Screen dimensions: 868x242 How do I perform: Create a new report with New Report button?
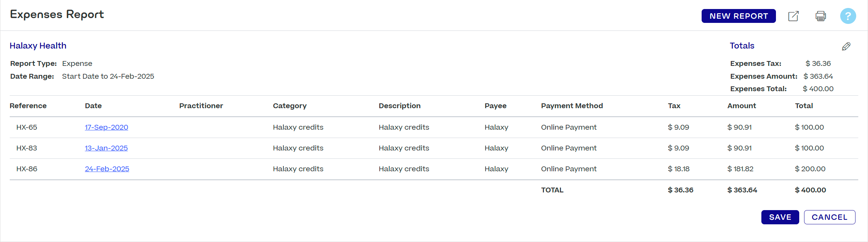click(738, 16)
